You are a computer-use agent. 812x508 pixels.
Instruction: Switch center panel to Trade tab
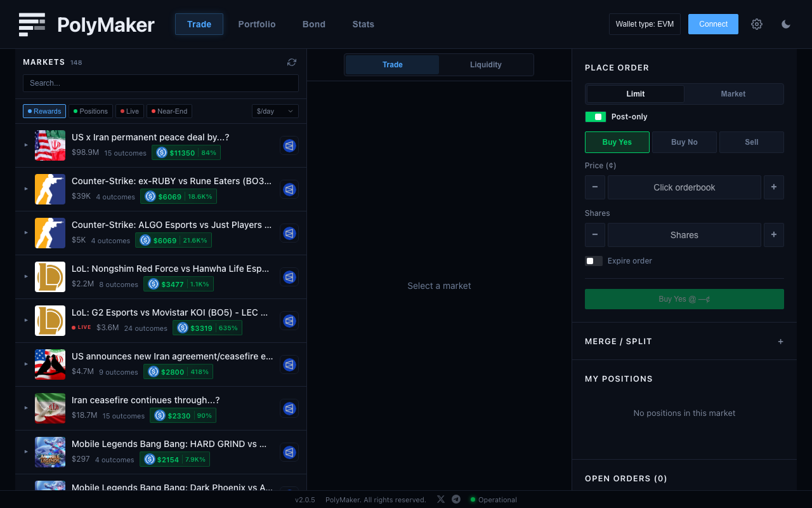click(393, 65)
